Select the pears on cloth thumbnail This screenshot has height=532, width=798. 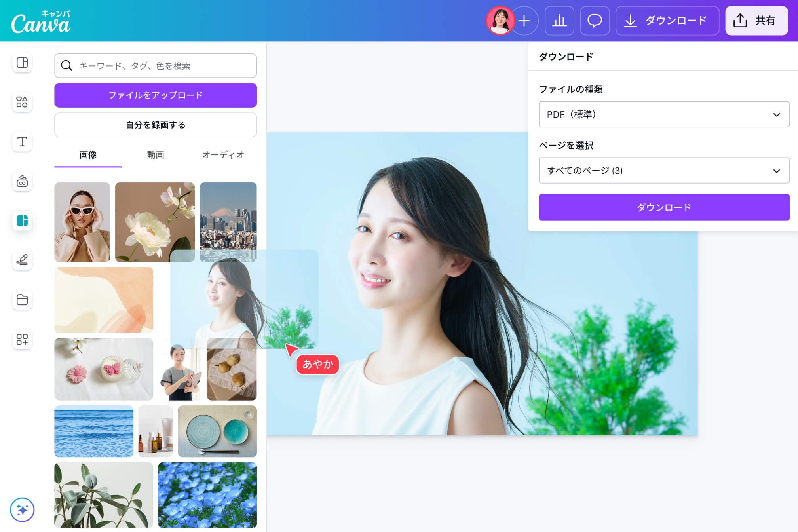[x=232, y=372]
